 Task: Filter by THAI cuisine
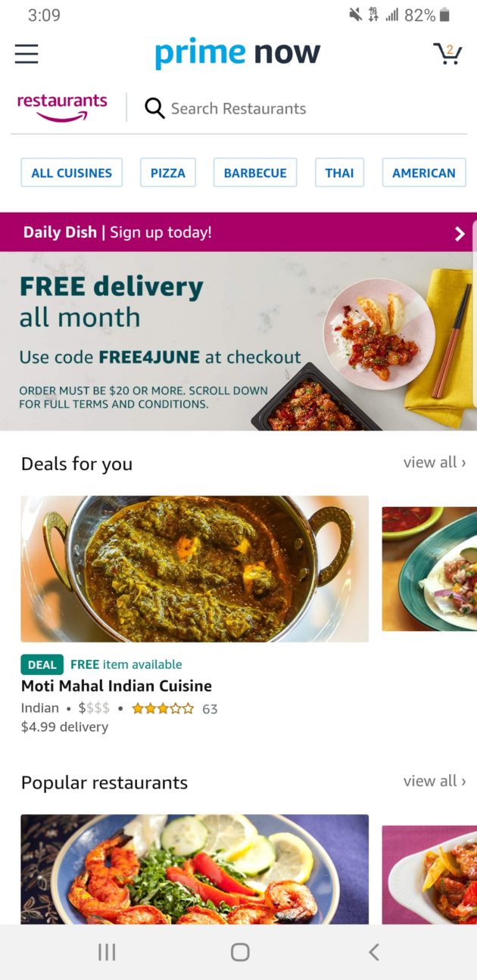point(339,173)
